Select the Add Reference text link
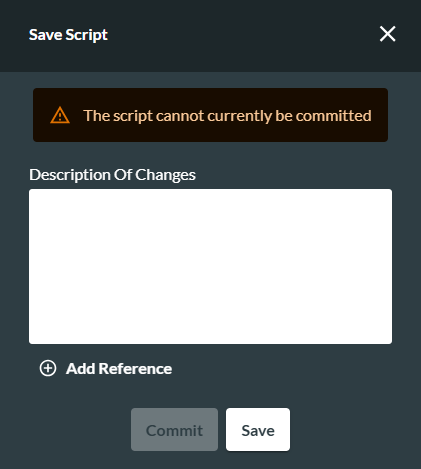 pyautogui.click(x=119, y=369)
